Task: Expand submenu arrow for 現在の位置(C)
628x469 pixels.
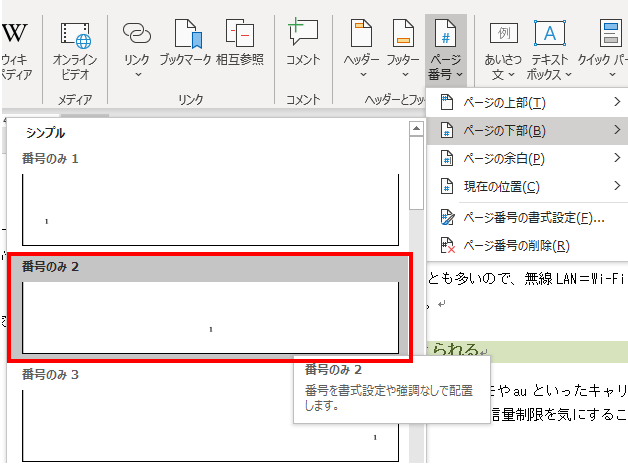Action: pyautogui.click(x=617, y=185)
